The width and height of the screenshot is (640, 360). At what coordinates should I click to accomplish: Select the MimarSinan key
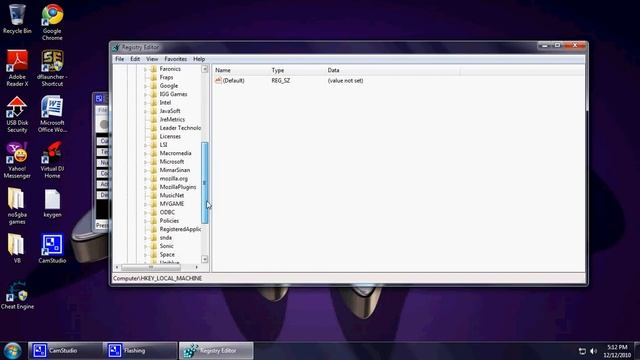175,170
